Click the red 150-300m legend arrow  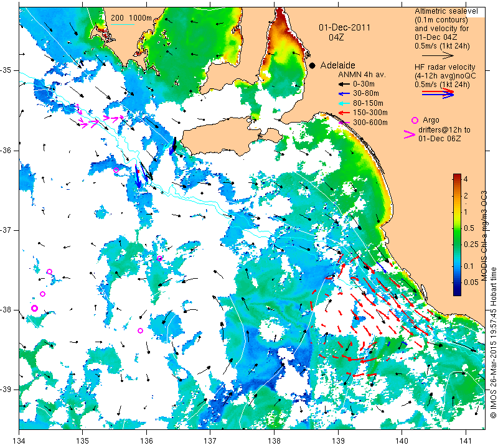[x=344, y=113]
